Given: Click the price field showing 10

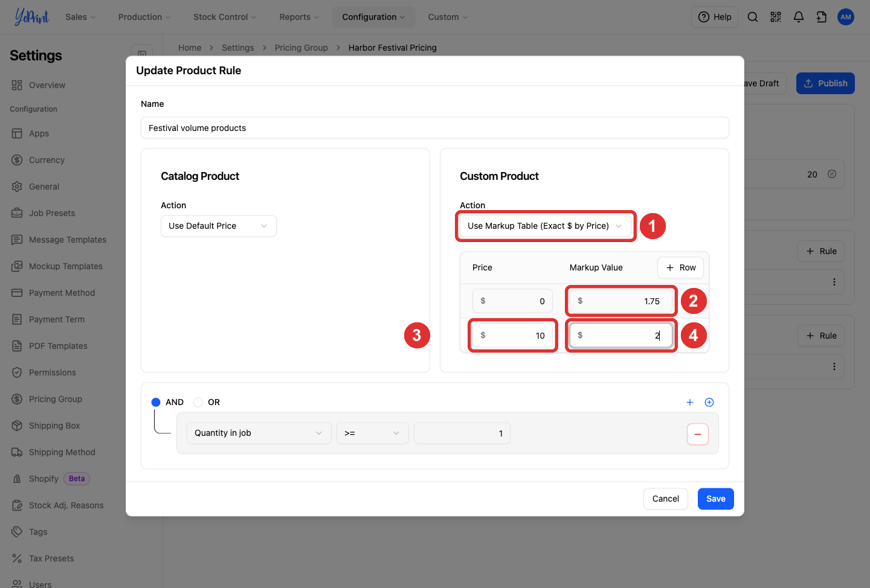Looking at the screenshot, I should pyautogui.click(x=512, y=335).
